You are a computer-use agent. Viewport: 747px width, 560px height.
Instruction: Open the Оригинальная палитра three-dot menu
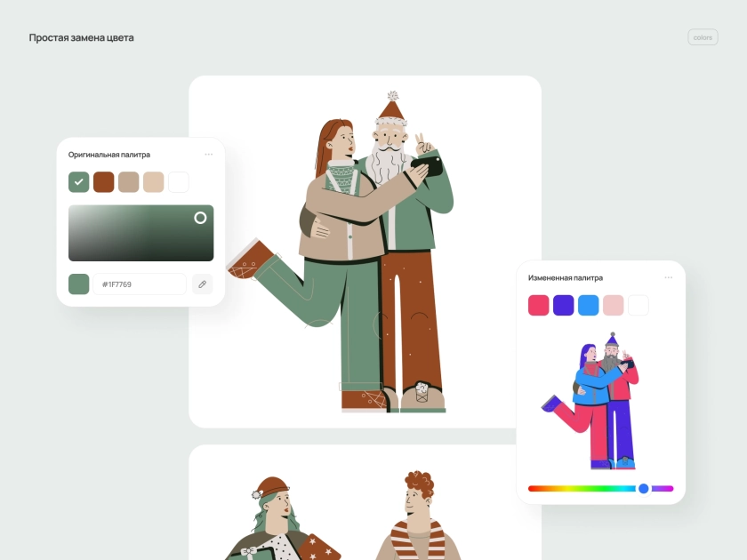(209, 155)
